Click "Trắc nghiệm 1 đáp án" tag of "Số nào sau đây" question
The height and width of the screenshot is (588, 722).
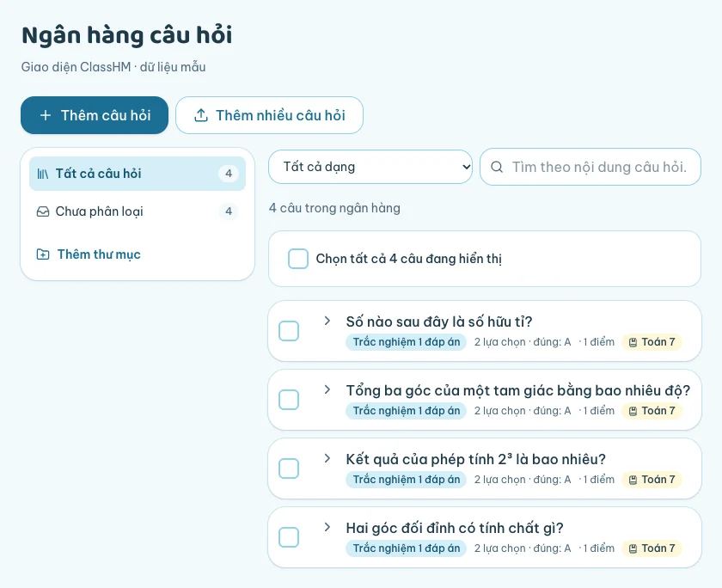coord(406,342)
